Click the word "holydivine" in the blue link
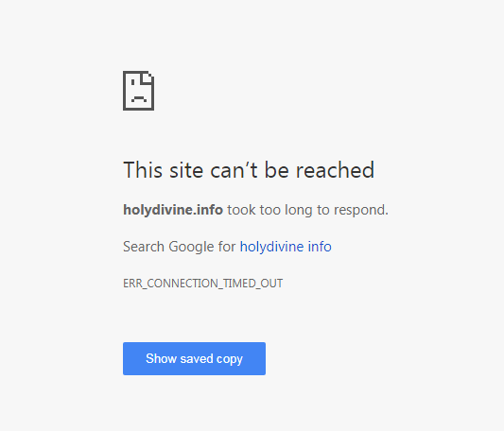 point(271,247)
